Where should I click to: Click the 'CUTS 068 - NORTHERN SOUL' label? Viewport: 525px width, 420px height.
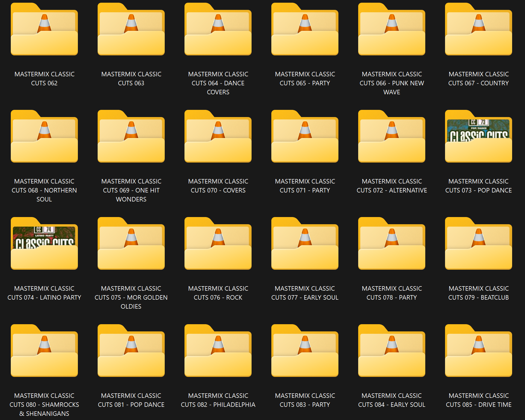[44, 195]
